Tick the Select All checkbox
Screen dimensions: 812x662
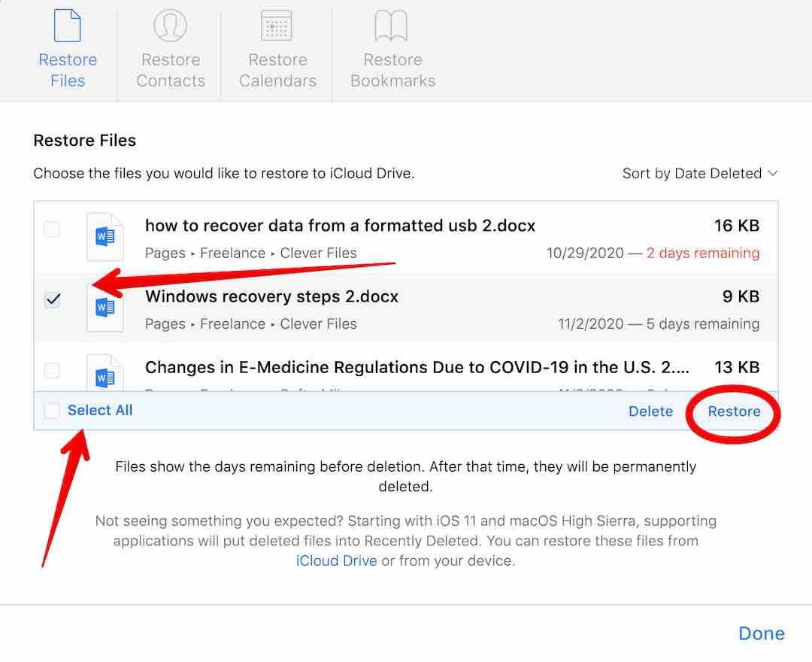pos(52,411)
